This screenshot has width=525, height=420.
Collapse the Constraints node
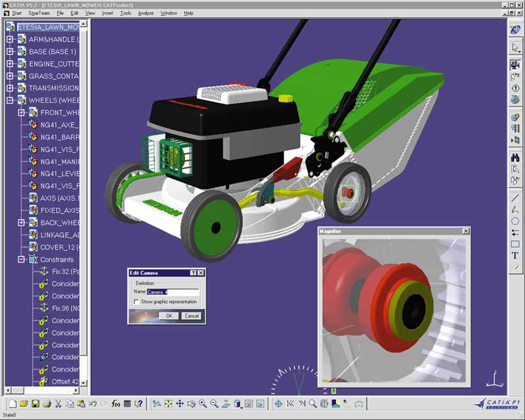(x=22, y=260)
